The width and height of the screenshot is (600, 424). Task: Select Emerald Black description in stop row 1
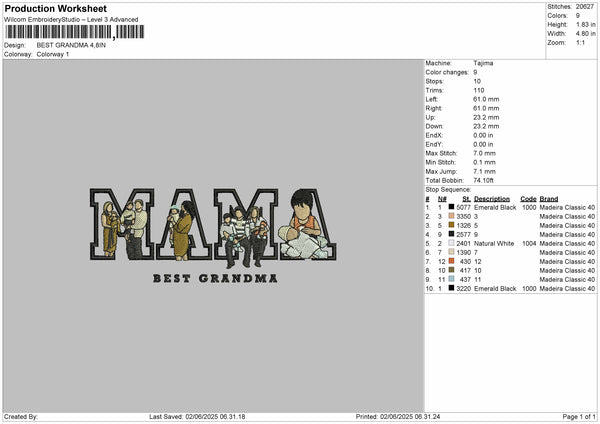coord(495,207)
